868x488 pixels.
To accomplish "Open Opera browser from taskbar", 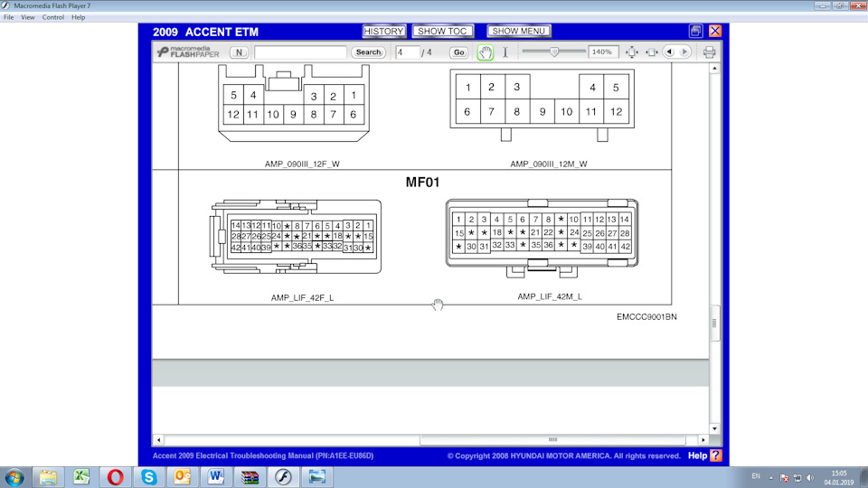I will pos(115,477).
